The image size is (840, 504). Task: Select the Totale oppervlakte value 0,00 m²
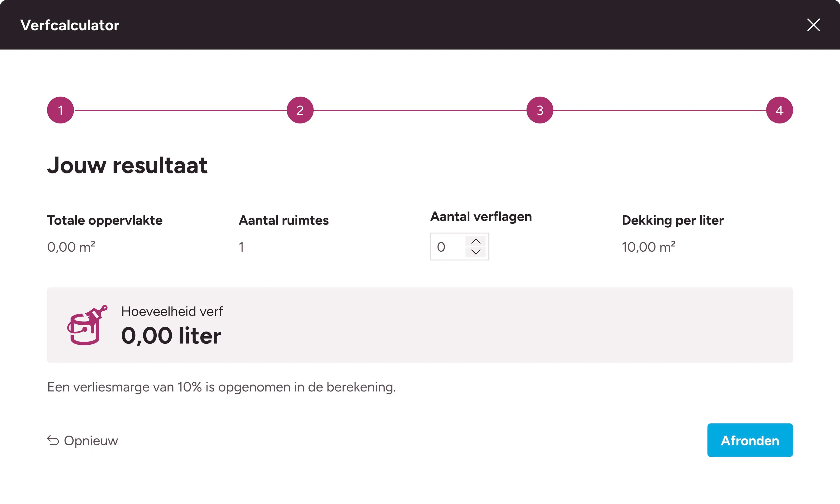[71, 247]
